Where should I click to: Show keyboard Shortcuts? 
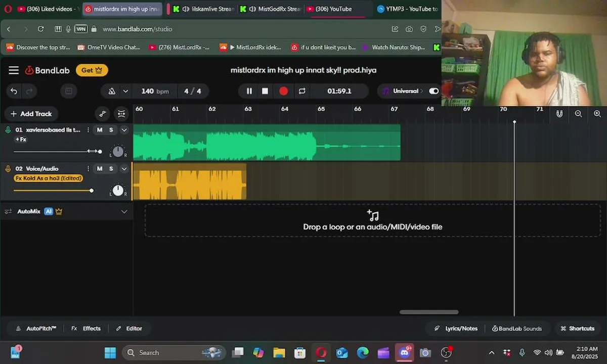(x=578, y=329)
